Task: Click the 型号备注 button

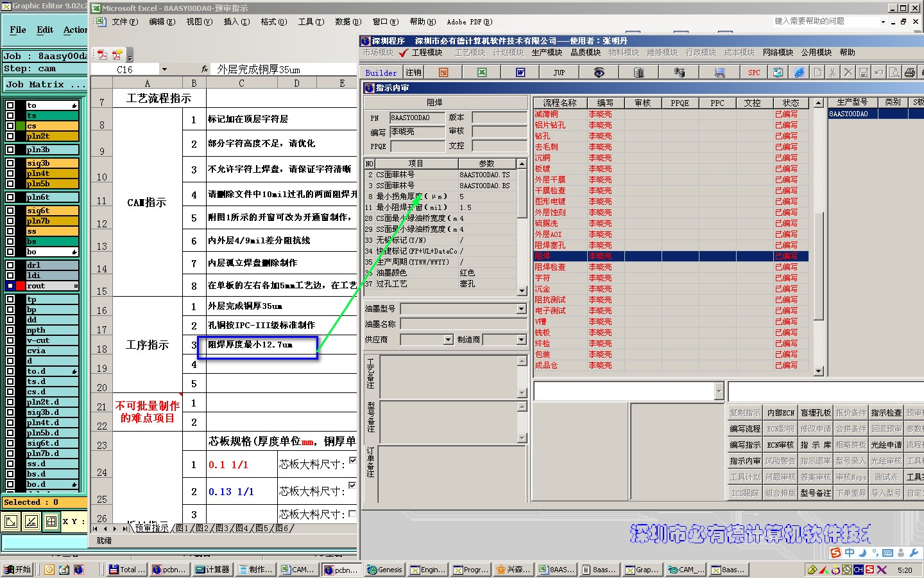Action: tap(816, 493)
